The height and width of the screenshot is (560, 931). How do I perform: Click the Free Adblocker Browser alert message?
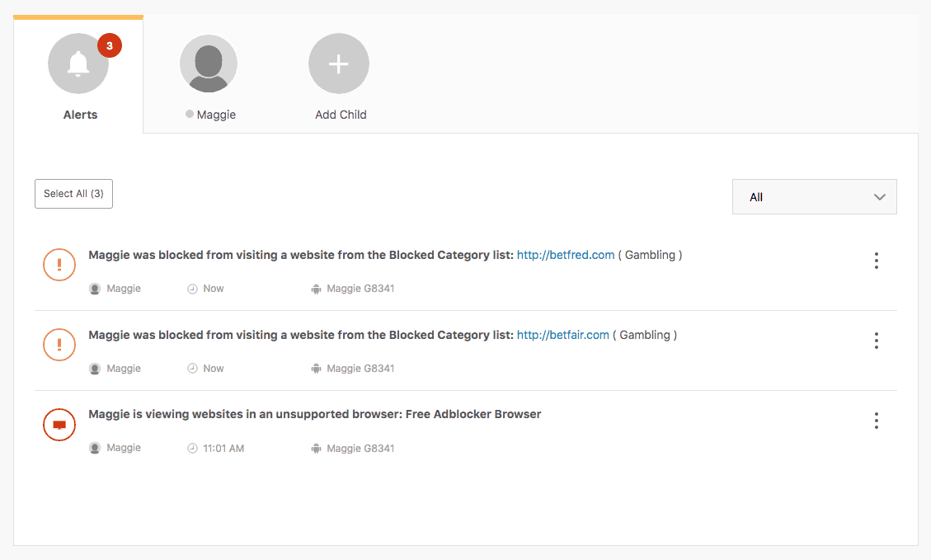[x=314, y=414]
